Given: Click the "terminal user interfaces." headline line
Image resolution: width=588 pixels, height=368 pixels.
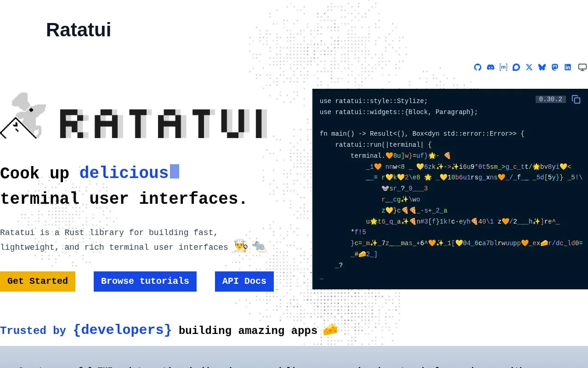Looking at the screenshot, I should point(124,199).
